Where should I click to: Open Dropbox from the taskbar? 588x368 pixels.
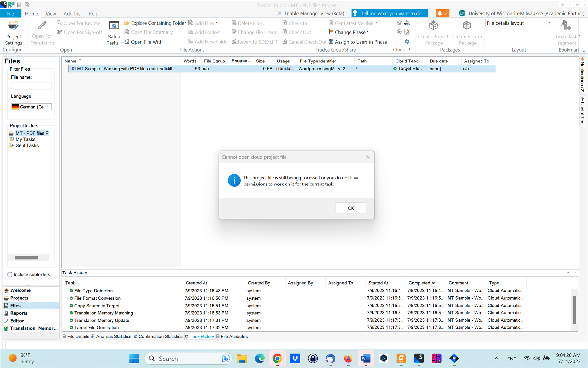coord(295,359)
